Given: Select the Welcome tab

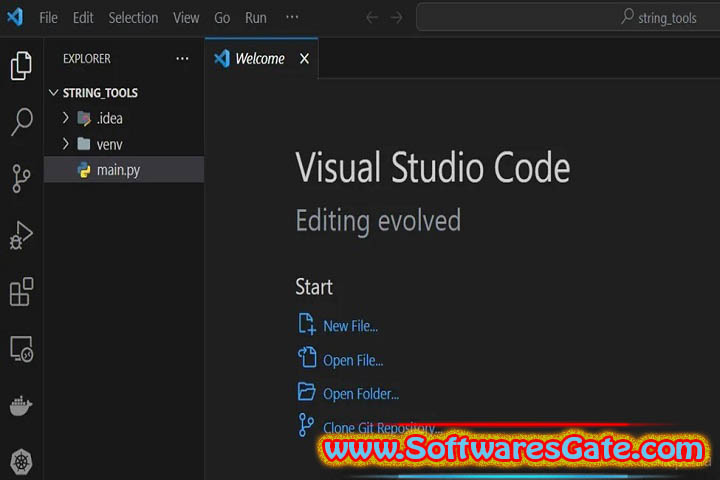Looking at the screenshot, I should point(261,58).
